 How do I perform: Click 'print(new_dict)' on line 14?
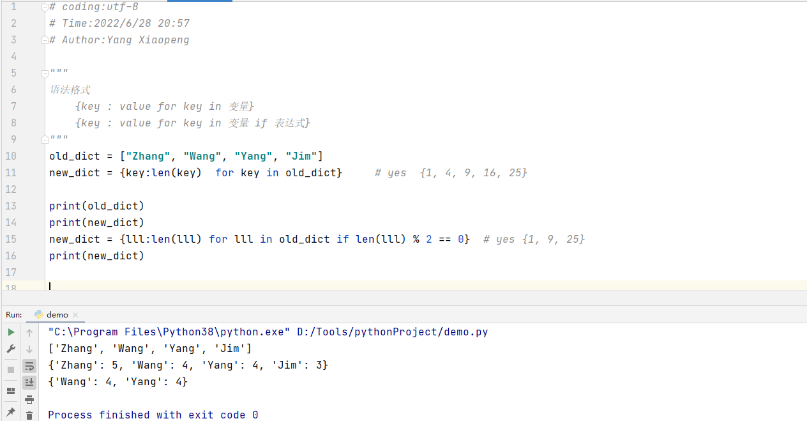pyautogui.click(x=97, y=222)
